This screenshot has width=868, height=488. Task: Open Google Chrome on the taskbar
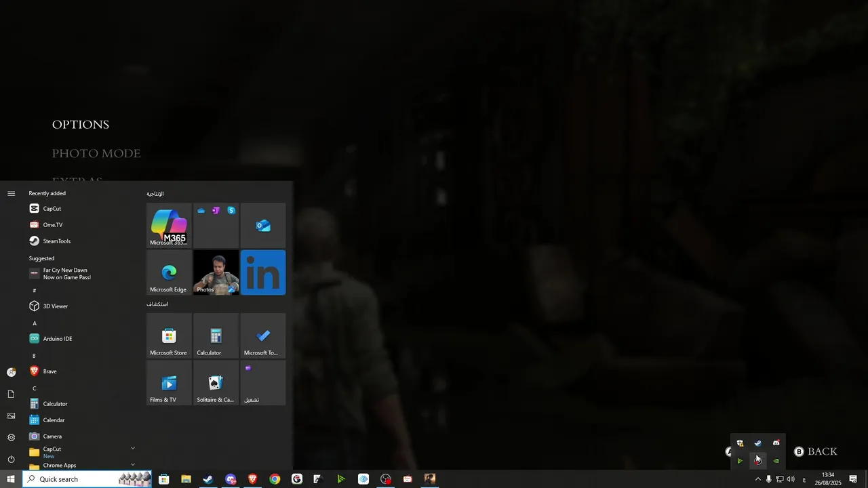coord(275,479)
